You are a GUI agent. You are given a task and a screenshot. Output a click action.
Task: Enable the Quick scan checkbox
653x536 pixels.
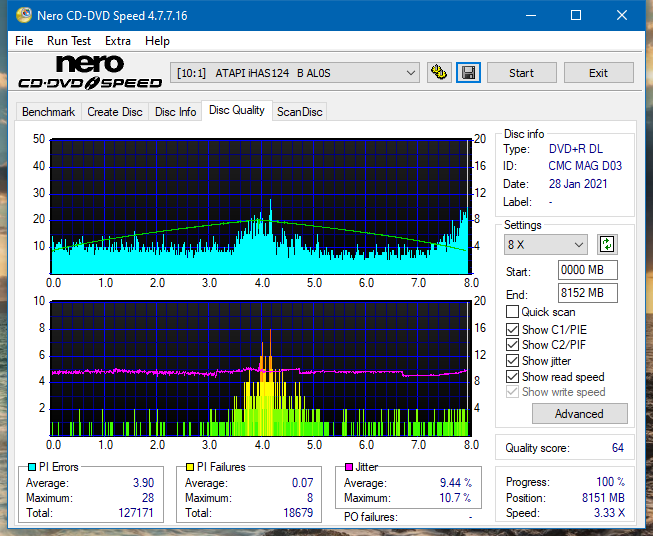[x=512, y=312]
